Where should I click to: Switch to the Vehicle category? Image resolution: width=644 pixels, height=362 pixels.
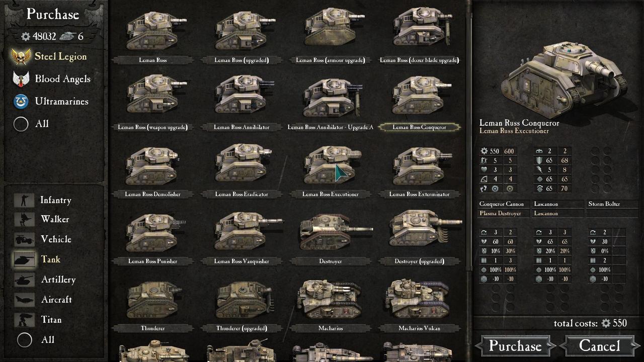click(x=56, y=239)
